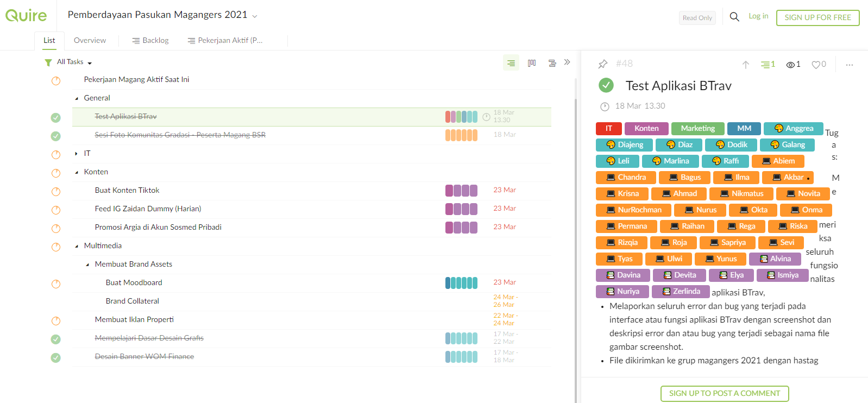Viewport: 868px width, 403px height.
Task: Click the Quire logo
Action: point(26,15)
